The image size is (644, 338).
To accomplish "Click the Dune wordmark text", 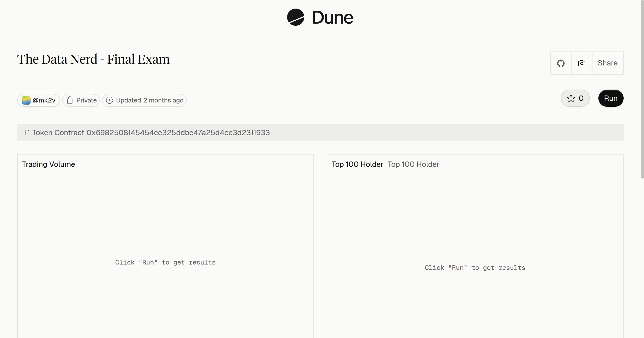I will point(333,17).
